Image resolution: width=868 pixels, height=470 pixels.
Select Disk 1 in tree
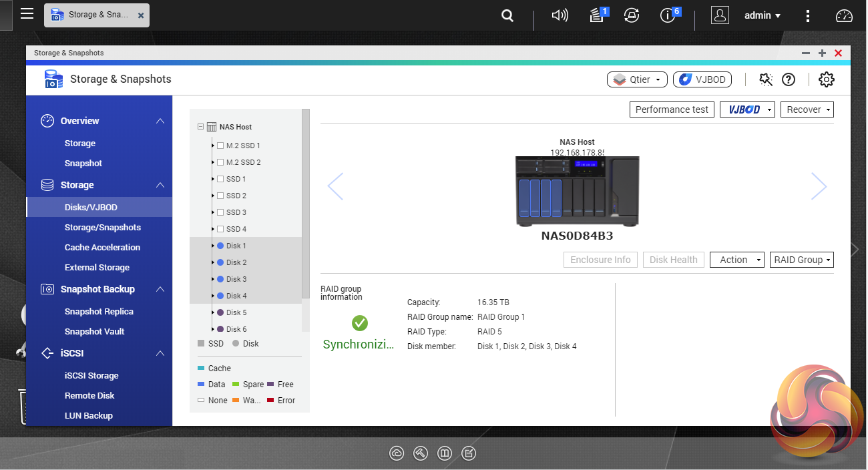click(236, 246)
